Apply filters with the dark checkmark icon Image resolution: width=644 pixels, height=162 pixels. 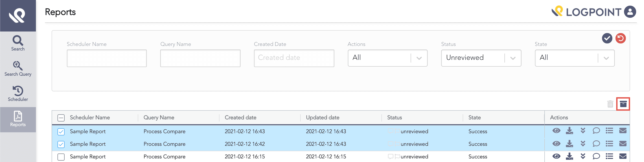(x=607, y=38)
